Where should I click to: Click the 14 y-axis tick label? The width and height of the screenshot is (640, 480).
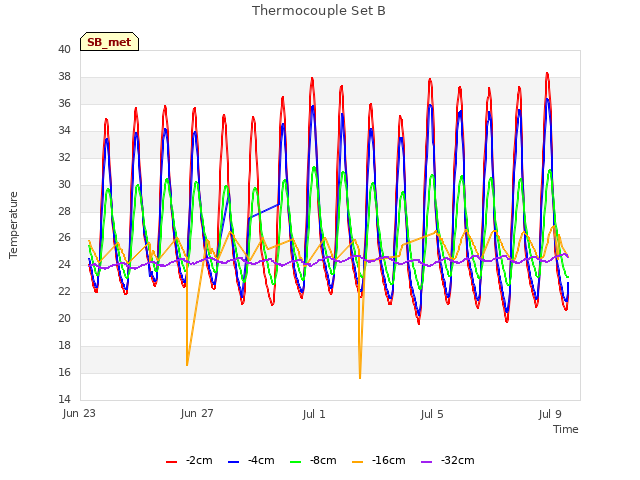pyautogui.click(x=64, y=399)
